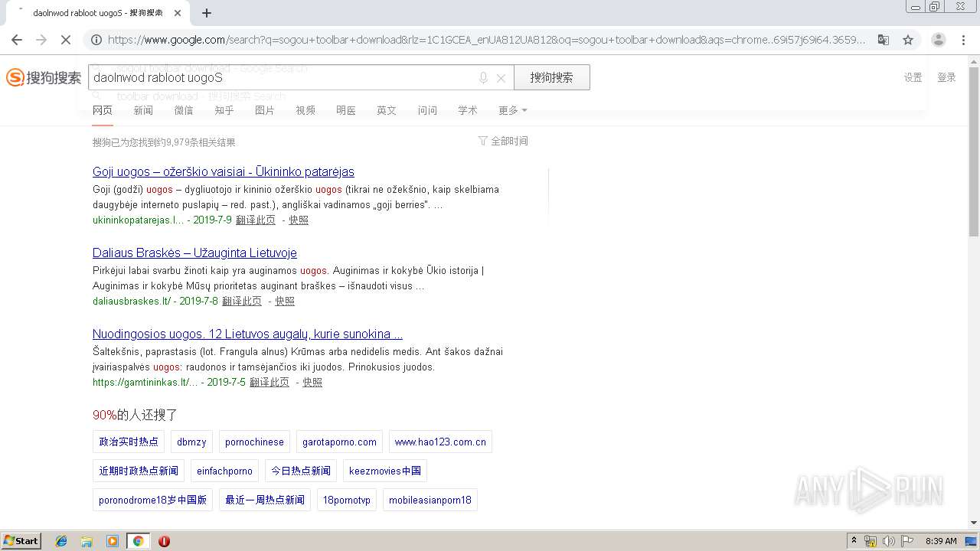Screen dimensions: 980x551
Task: Click the 8:39 AM system clock
Action: pos(941,541)
